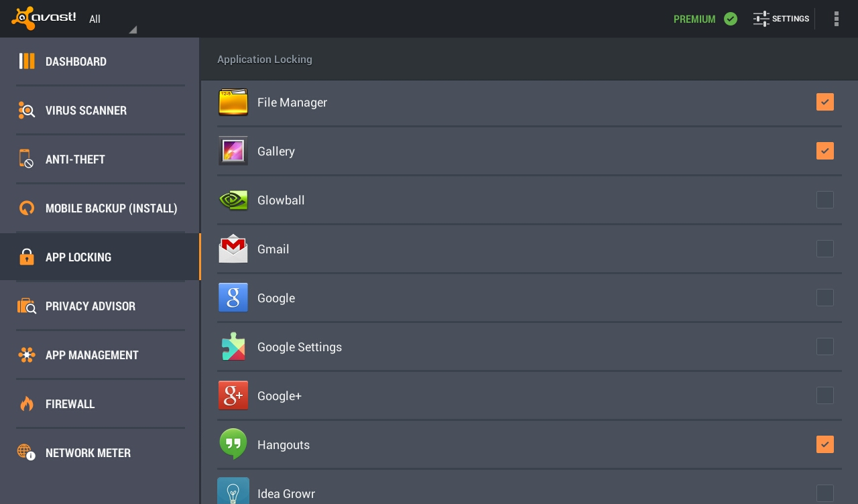Image resolution: width=858 pixels, height=504 pixels.
Task: Click the Application Locking header
Action: point(265,60)
